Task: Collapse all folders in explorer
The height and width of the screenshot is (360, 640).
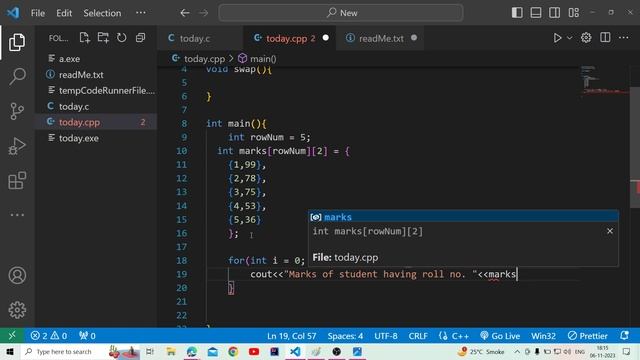Action: (x=140, y=38)
